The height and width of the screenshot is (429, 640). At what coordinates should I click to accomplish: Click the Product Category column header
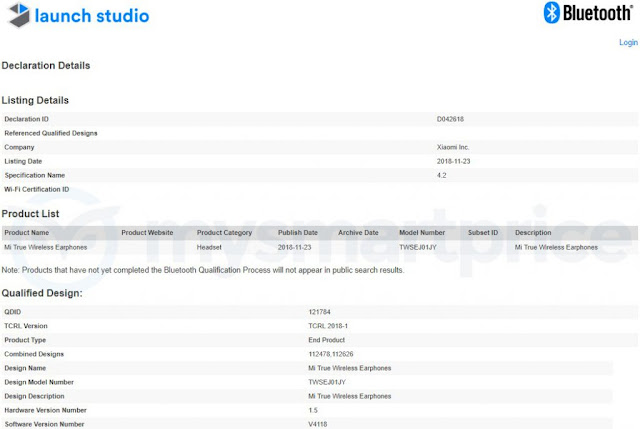click(x=224, y=233)
